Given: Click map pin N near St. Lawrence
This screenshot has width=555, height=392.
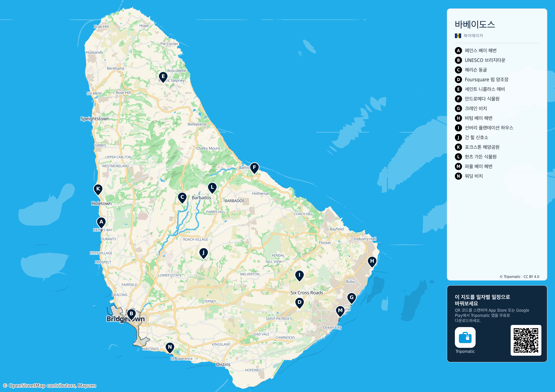Looking at the screenshot, I should click(x=170, y=348).
